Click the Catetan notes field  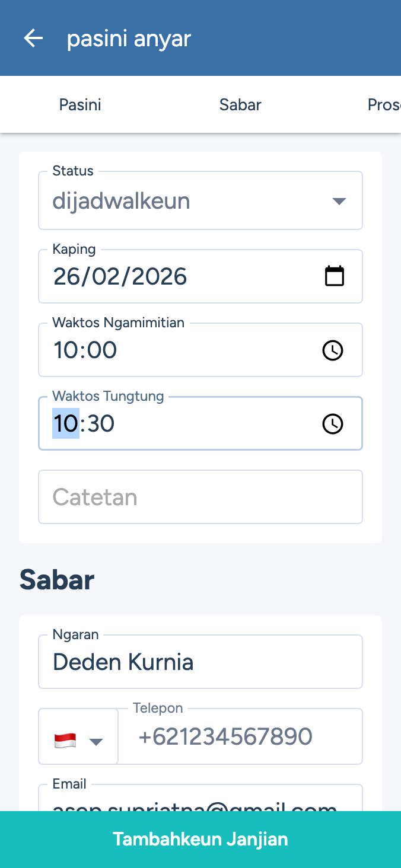200,497
